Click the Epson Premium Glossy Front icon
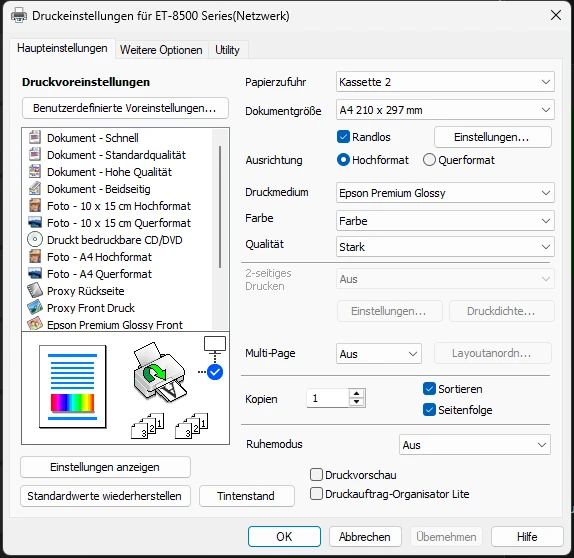574x558 pixels. tap(35, 324)
